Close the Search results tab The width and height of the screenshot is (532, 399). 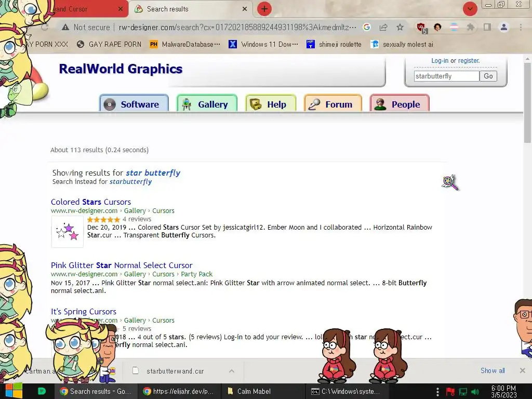[245, 9]
